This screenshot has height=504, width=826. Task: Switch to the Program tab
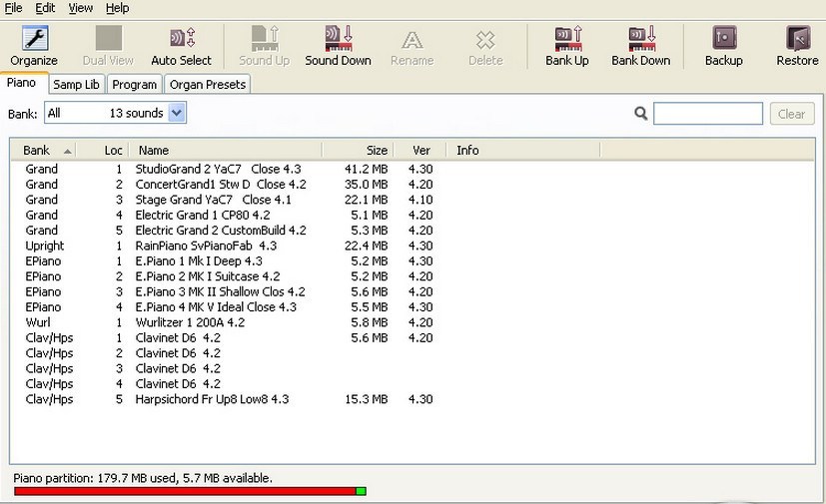click(x=134, y=84)
